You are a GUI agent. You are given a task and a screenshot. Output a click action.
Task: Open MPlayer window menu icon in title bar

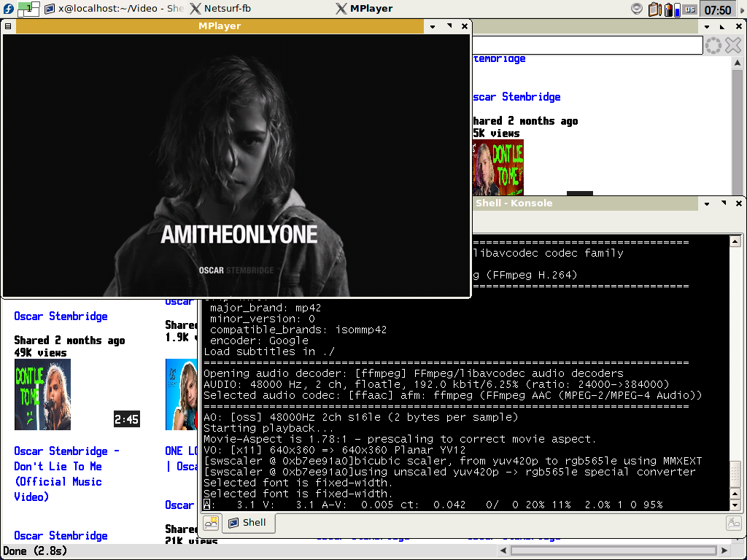[x=8, y=26]
